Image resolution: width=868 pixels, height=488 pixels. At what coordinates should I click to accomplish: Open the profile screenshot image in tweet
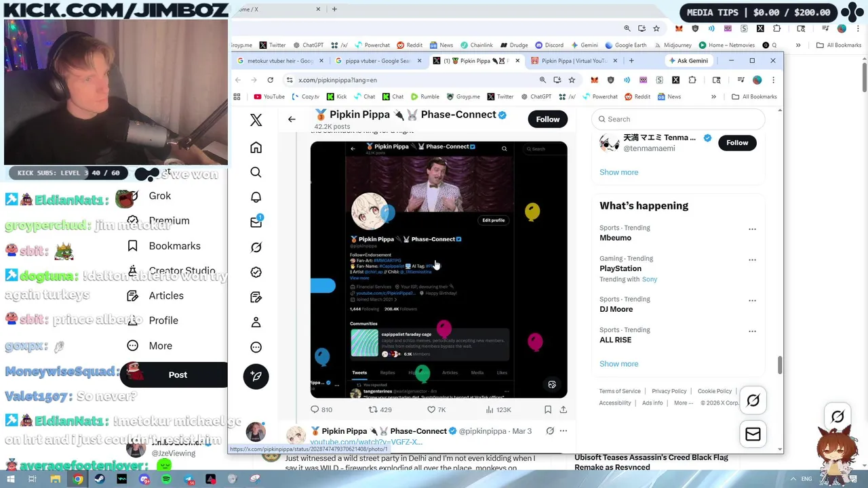click(x=439, y=269)
